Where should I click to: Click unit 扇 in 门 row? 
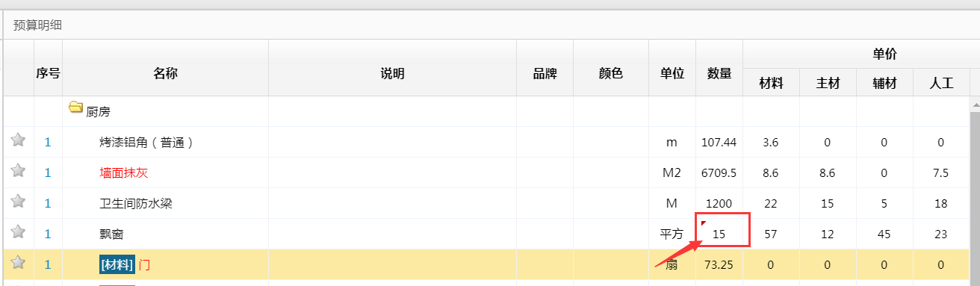pyautogui.click(x=672, y=264)
